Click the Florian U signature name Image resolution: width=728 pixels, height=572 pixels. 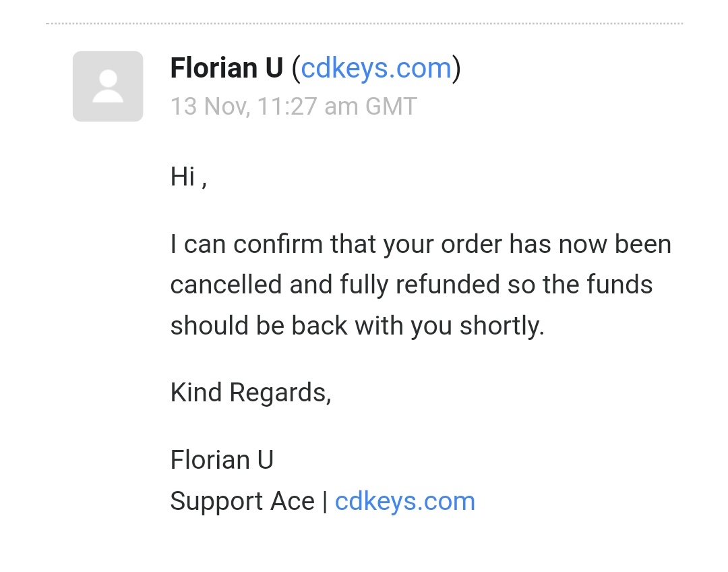(x=222, y=460)
